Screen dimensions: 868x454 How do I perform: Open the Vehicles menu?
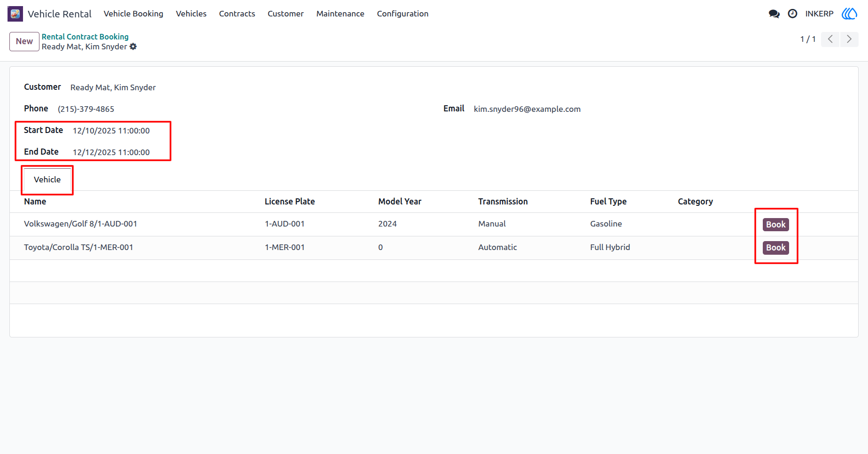click(x=191, y=14)
